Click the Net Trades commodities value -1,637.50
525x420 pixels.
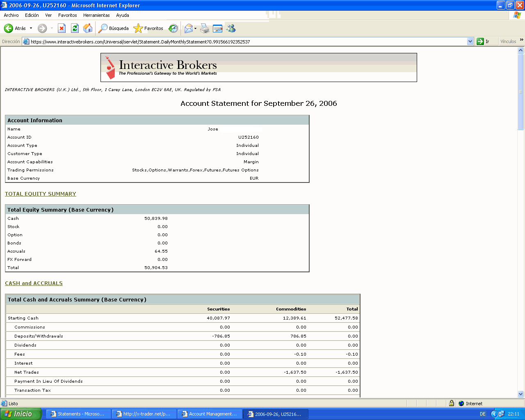coord(295,372)
